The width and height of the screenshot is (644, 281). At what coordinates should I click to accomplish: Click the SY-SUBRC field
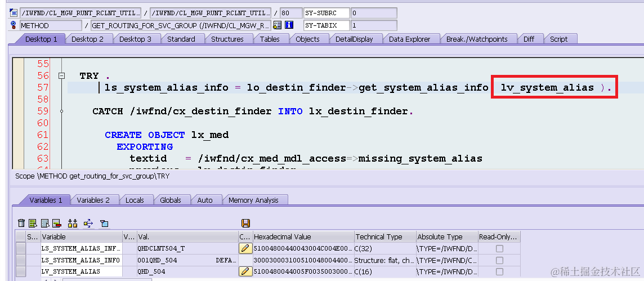tap(327, 13)
